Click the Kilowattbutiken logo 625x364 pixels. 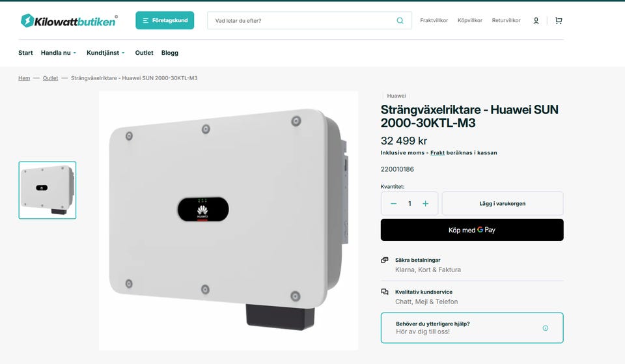tap(69, 21)
